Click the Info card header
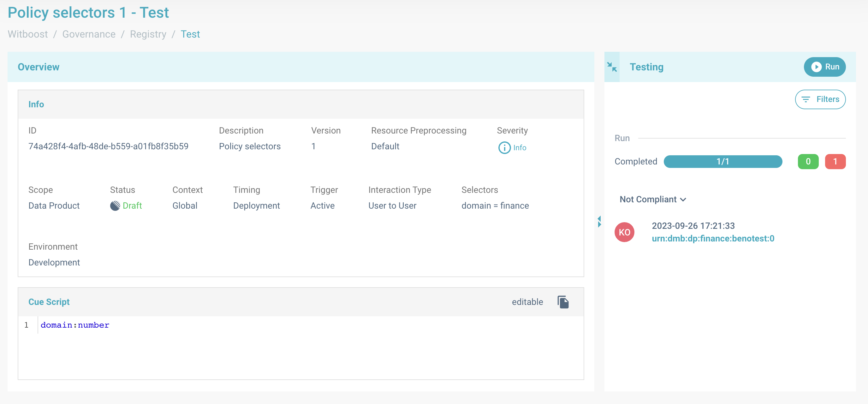Image resolution: width=868 pixels, height=404 pixels. 36,104
